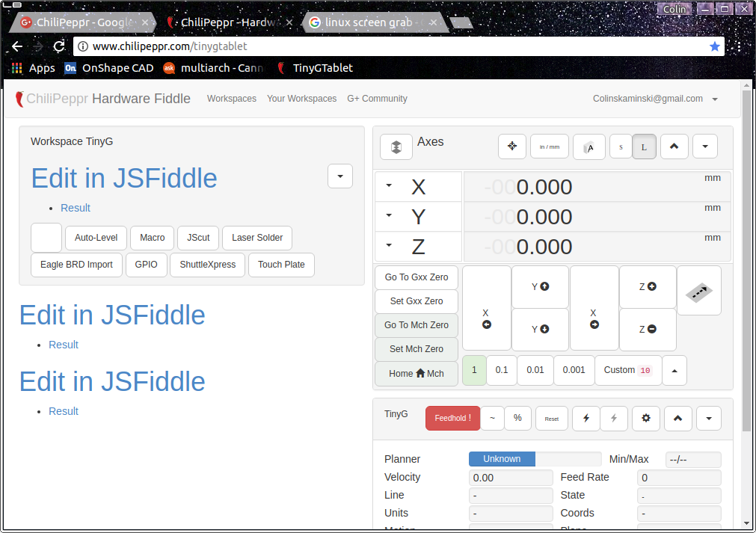Open the Your Workspaces menu
This screenshot has height=533, width=756.
coord(301,99)
